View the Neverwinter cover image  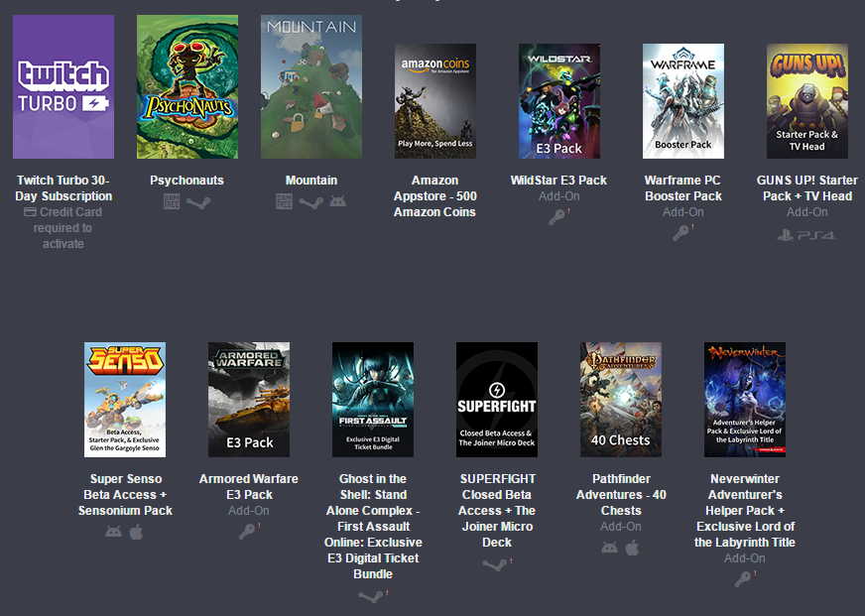coord(745,400)
